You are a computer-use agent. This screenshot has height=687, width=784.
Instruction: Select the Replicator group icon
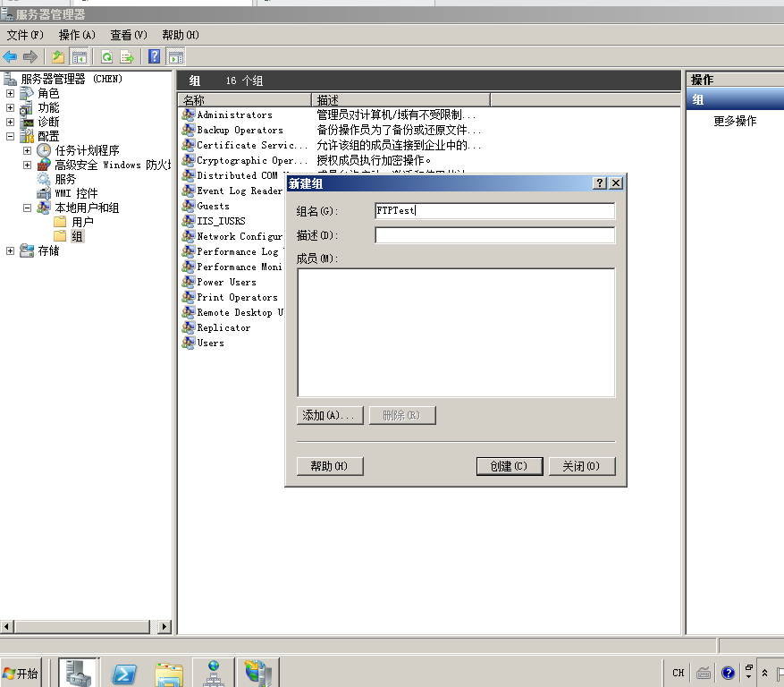click(x=188, y=327)
